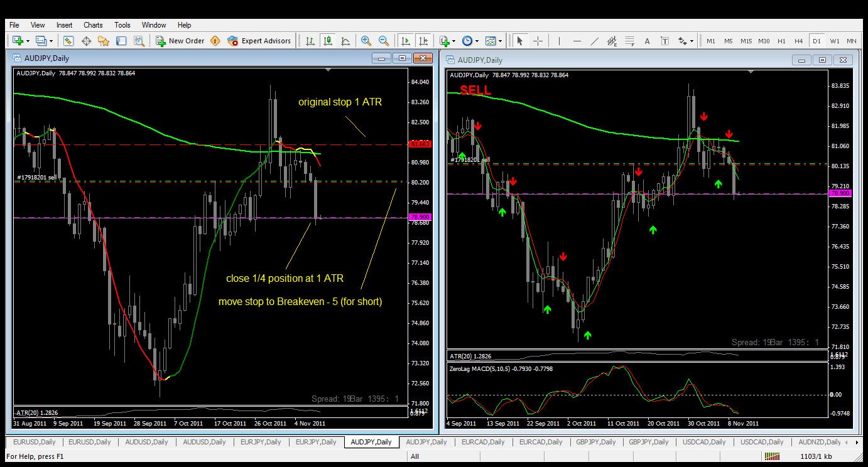
Task: Open the Charts menu
Action: tap(93, 25)
